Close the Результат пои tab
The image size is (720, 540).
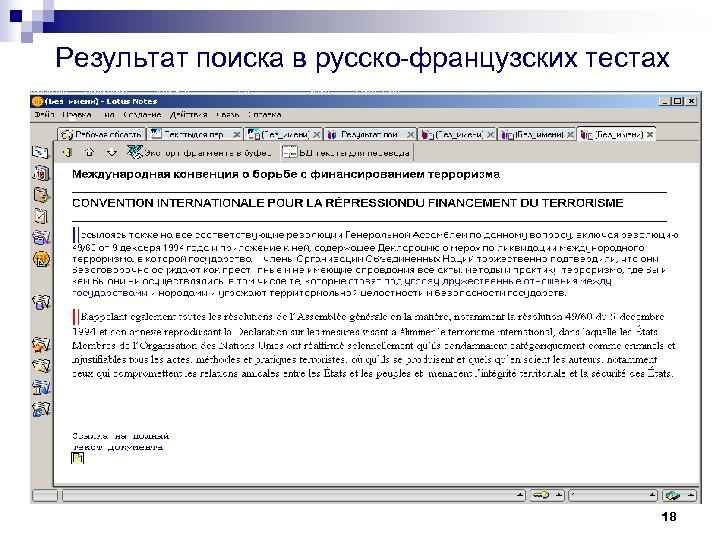click(410, 135)
